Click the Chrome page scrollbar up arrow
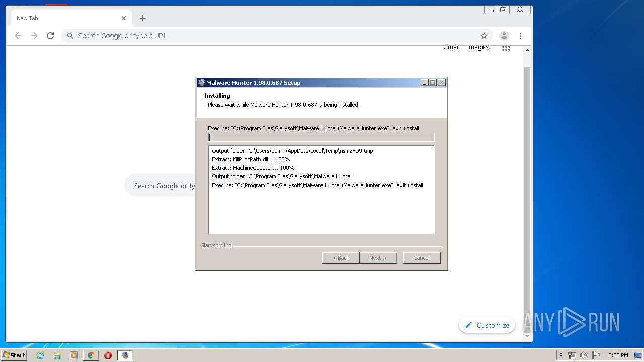644x362 pixels. tap(527, 50)
